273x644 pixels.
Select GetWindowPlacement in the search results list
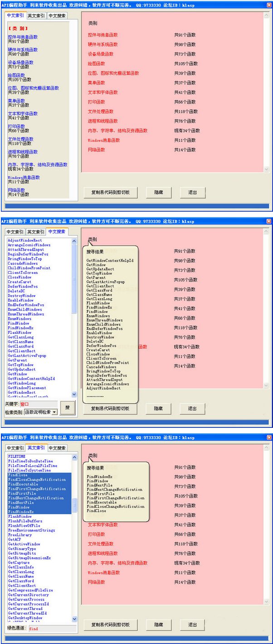tap(27, 388)
